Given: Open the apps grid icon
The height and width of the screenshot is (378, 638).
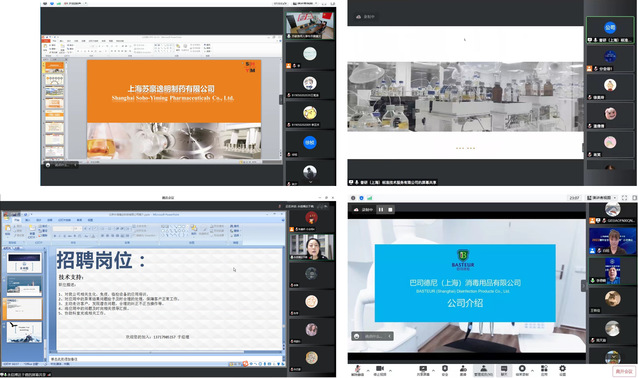Looking at the screenshot, I should (x=544, y=370).
